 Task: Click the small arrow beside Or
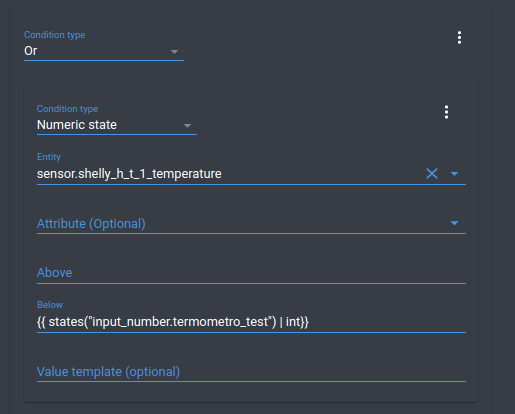174,52
